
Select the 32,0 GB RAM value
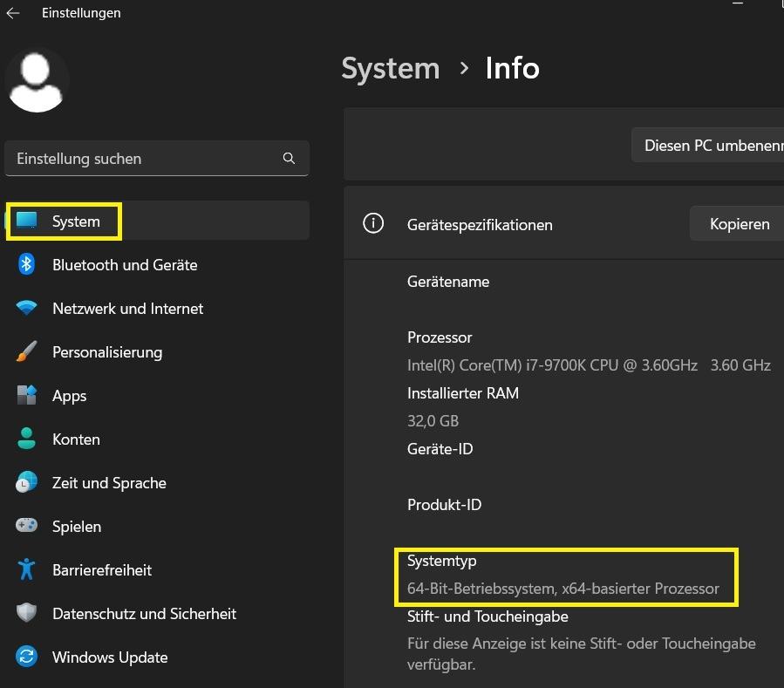click(x=433, y=421)
